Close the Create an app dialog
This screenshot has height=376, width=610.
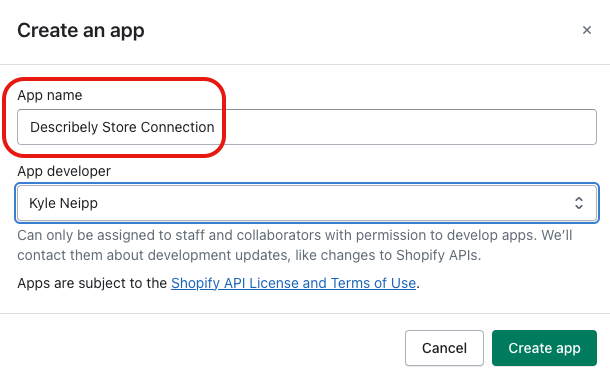coord(587,30)
